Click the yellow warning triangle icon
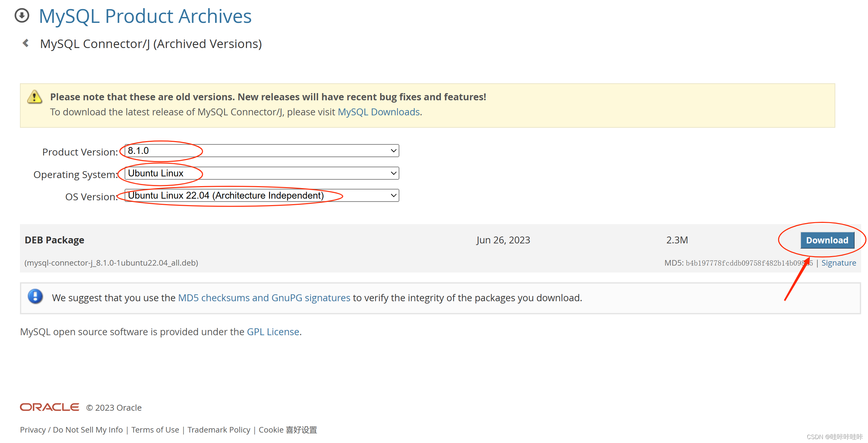The width and height of the screenshot is (868, 443). tap(34, 97)
